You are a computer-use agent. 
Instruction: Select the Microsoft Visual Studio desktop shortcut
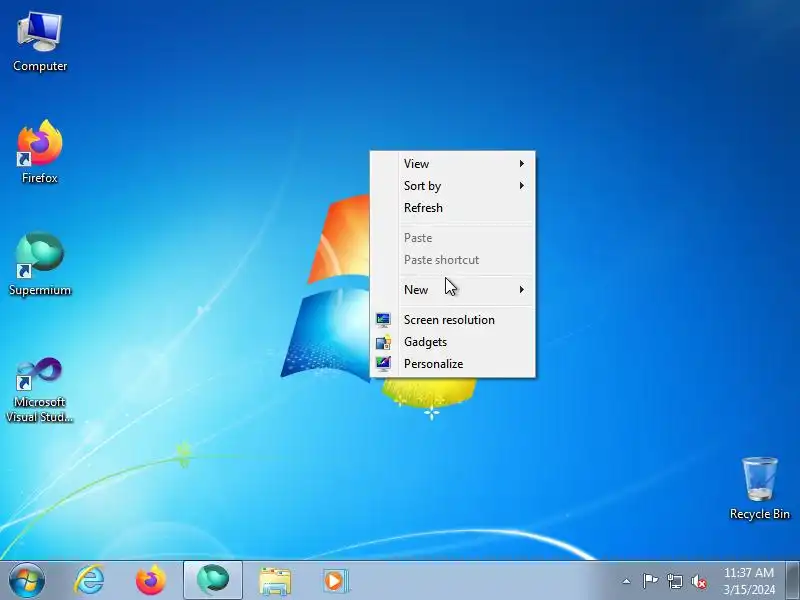click(40, 390)
